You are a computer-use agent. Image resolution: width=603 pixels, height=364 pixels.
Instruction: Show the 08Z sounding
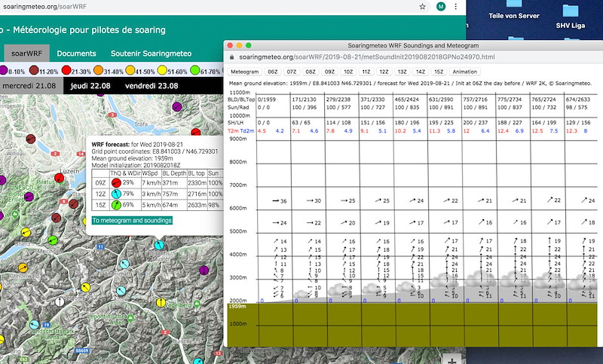point(311,72)
